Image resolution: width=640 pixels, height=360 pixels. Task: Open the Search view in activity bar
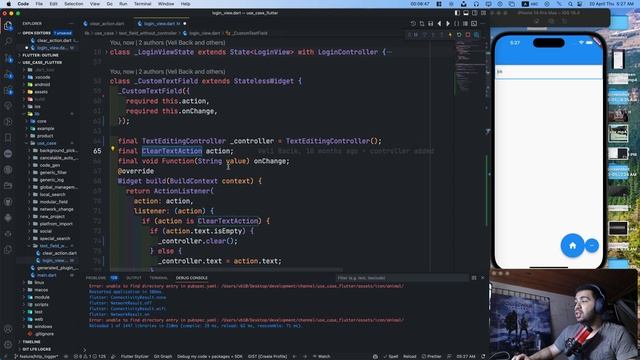[8, 41]
